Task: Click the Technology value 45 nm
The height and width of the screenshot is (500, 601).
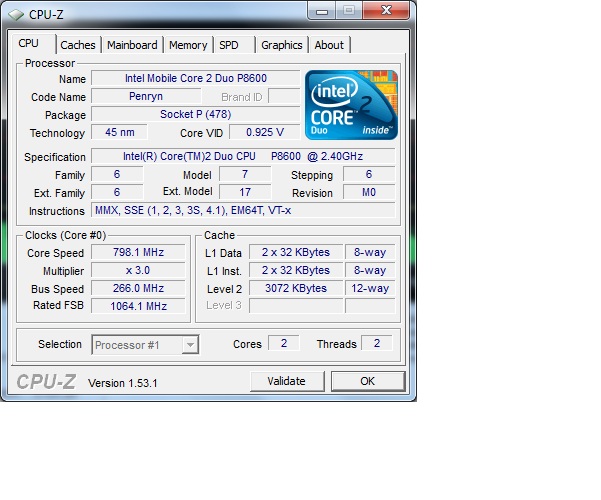Action: click(x=120, y=132)
